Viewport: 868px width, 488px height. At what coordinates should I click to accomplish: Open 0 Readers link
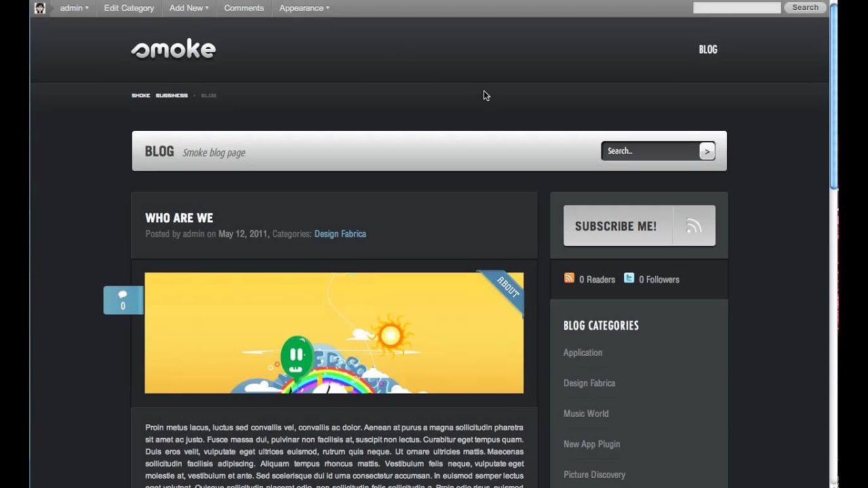pyautogui.click(x=597, y=279)
